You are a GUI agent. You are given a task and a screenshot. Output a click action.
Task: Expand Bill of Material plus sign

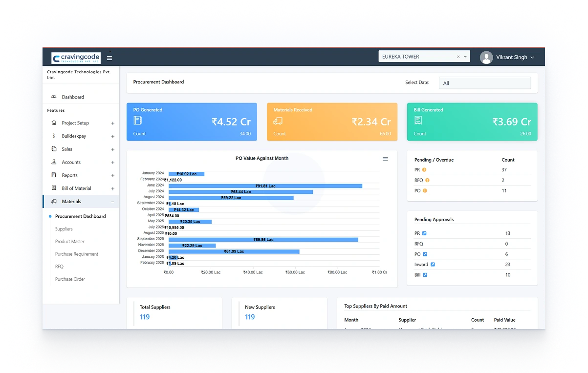click(113, 188)
